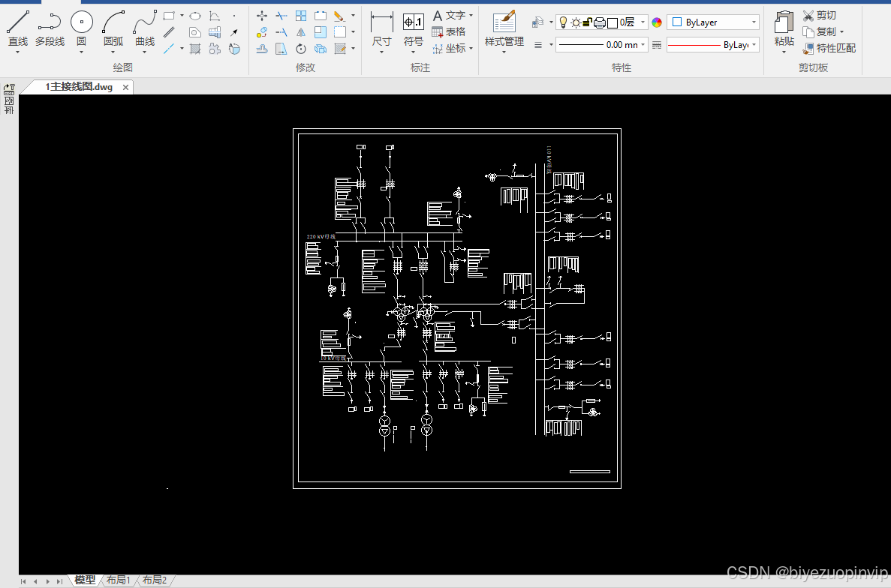The width and height of the screenshot is (891, 588).
Task: Toggle layer plot printer icon
Action: [600, 22]
